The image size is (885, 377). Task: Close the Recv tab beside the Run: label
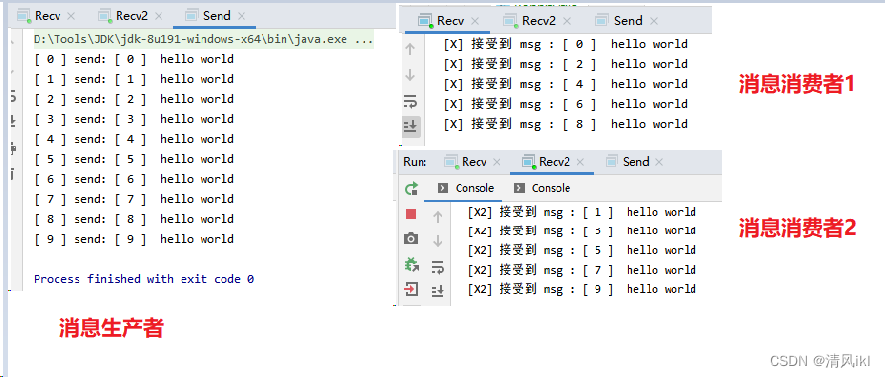coord(496,163)
